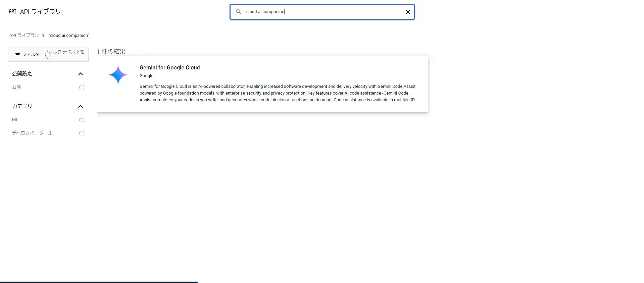Collapse the カテゴリ section
This screenshot has width=644, height=283.
click(81, 107)
